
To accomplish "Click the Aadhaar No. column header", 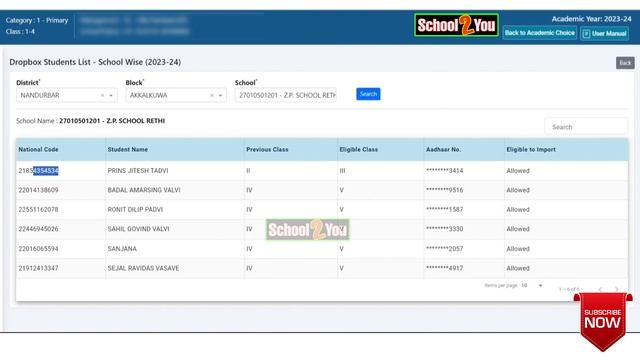I will pos(444,149).
